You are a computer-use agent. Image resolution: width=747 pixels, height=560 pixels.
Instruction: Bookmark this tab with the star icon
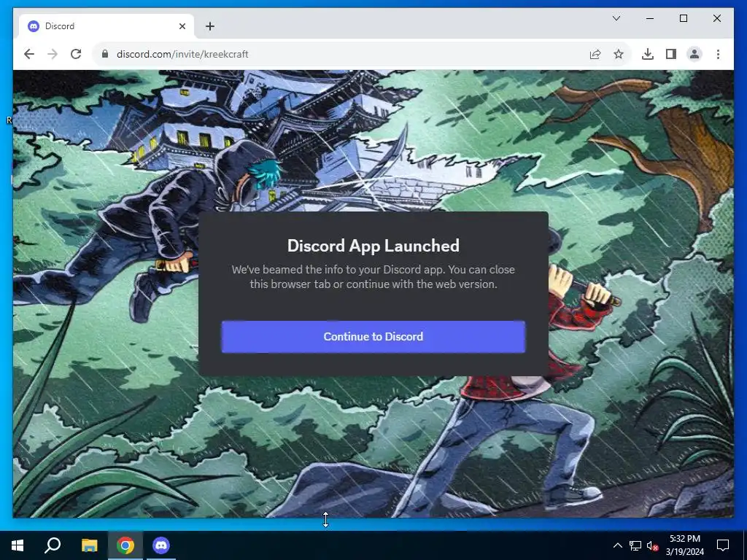pyautogui.click(x=619, y=54)
